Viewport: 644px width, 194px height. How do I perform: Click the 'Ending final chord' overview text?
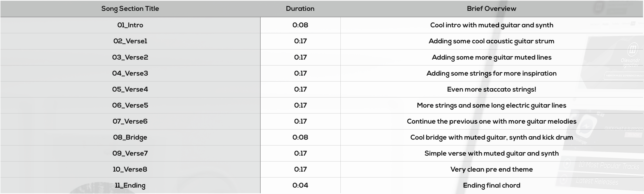pos(491,185)
